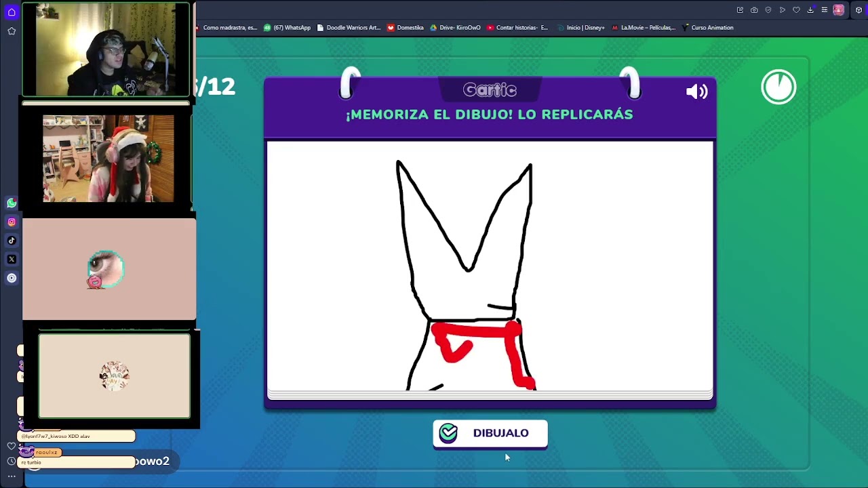Open bookmarks star in the sidebar

click(12, 31)
